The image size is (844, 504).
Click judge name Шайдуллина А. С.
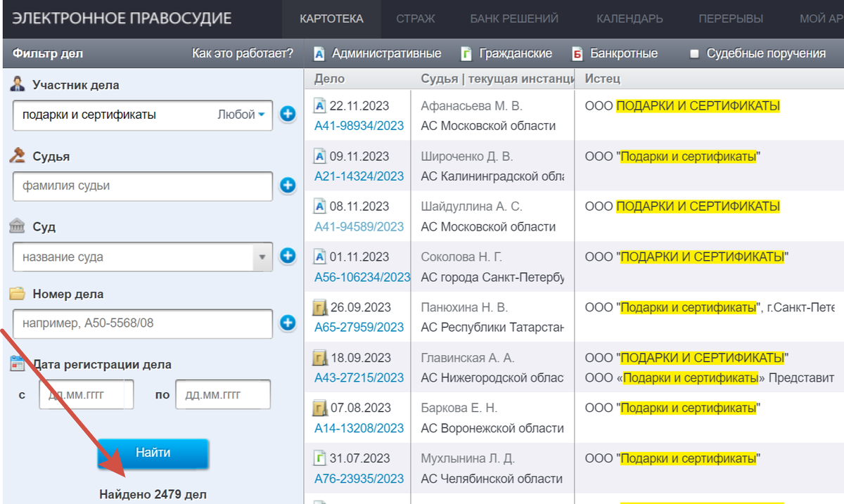tap(472, 207)
